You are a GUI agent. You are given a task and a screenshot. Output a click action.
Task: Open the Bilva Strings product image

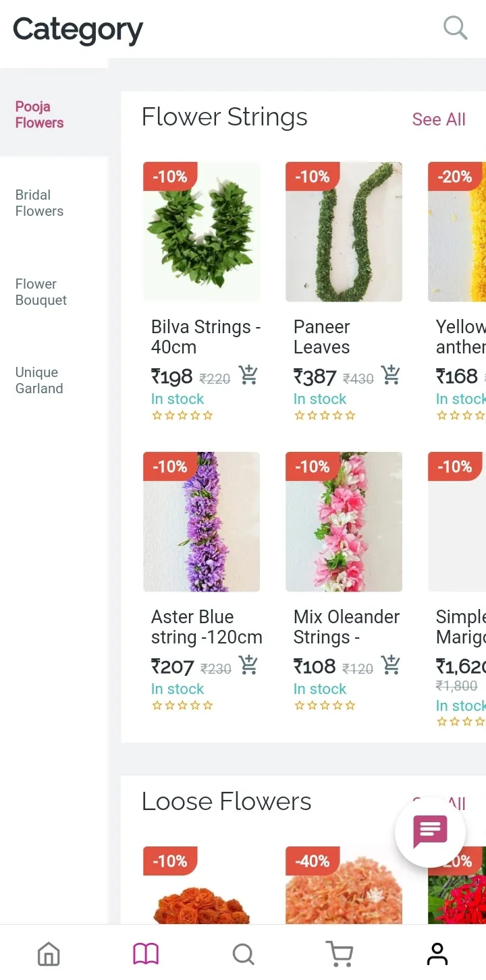pyautogui.click(x=201, y=232)
